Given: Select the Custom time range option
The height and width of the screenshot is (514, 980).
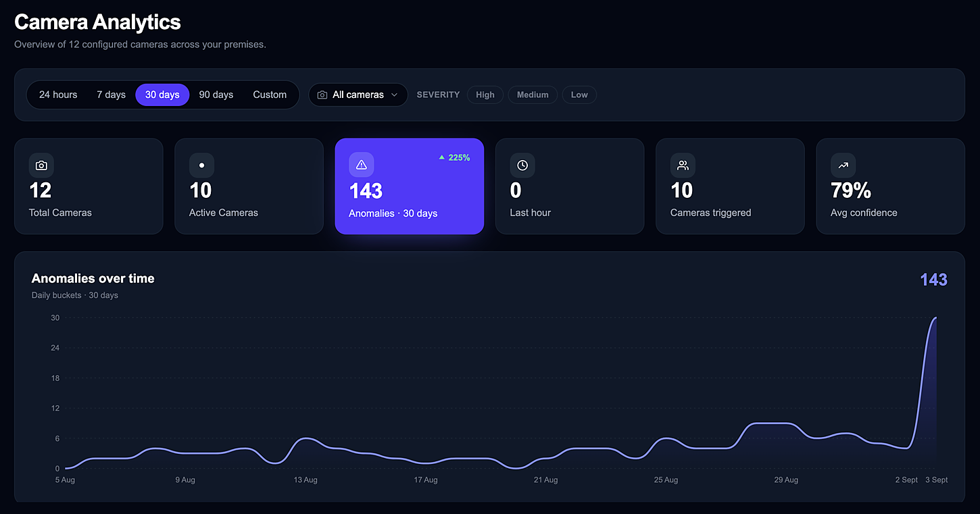Looking at the screenshot, I should 270,95.
